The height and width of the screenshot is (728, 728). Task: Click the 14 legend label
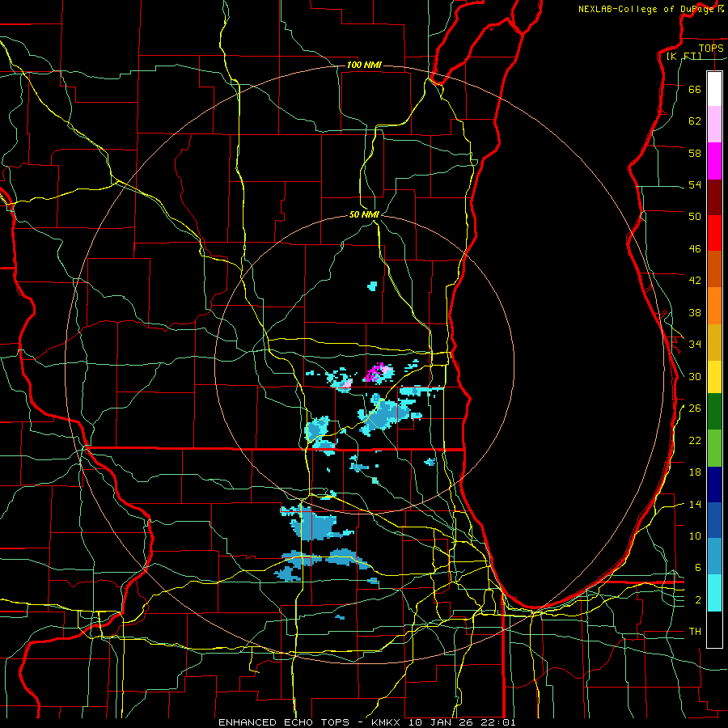pyautogui.click(x=695, y=504)
